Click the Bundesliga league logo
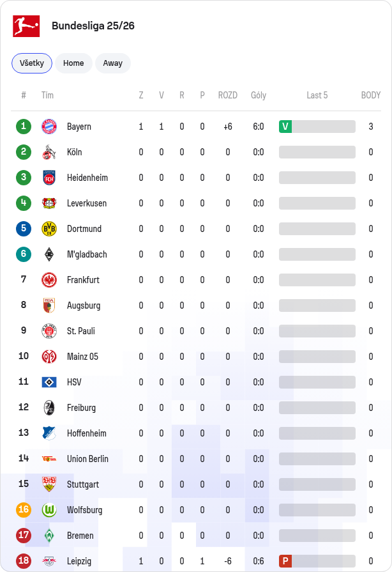This screenshot has height=572, width=392. coord(26,26)
